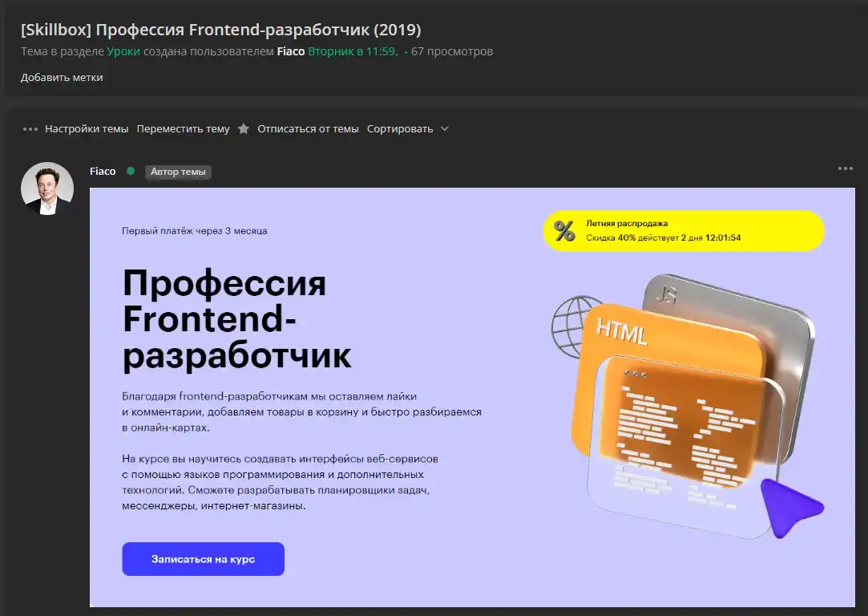Click the purple cursor arrow graphic

tap(792, 508)
